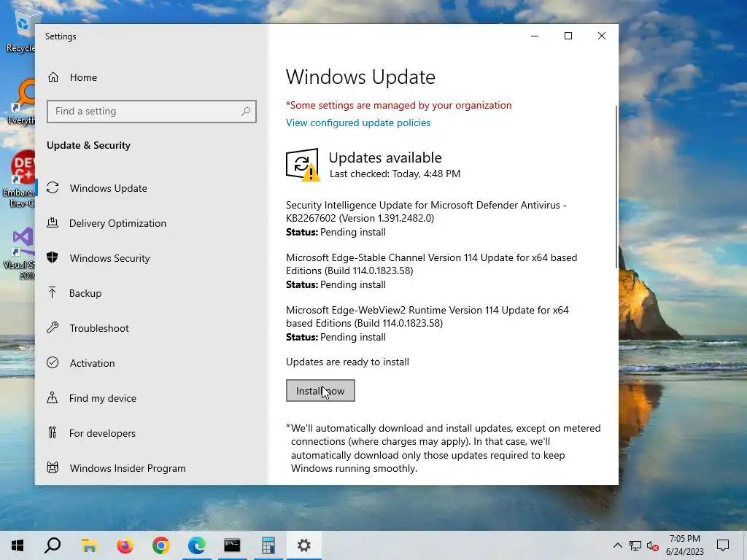Open File Explorer from the taskbar

pyautogui.click(x=89, y=545)
